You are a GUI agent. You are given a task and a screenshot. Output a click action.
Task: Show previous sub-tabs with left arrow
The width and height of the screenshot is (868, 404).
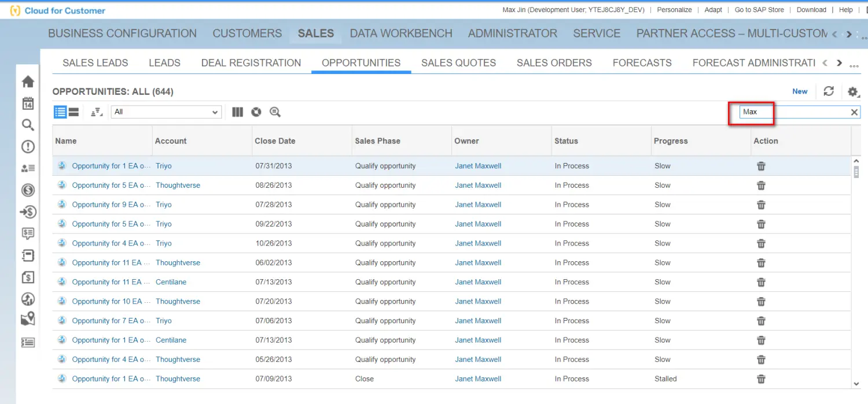(825, 63)
